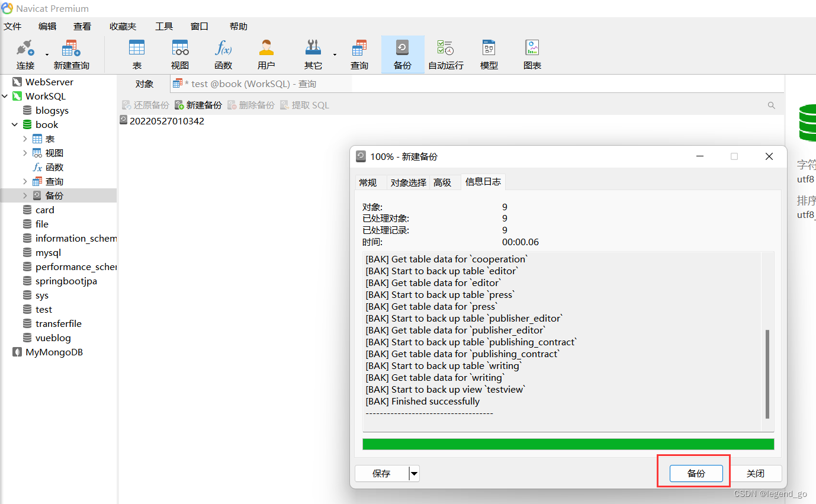The height and width of the screenshot is (504, 816).
Task: Expand the Queries (查询) node in tree
Action: coord(25,181)
